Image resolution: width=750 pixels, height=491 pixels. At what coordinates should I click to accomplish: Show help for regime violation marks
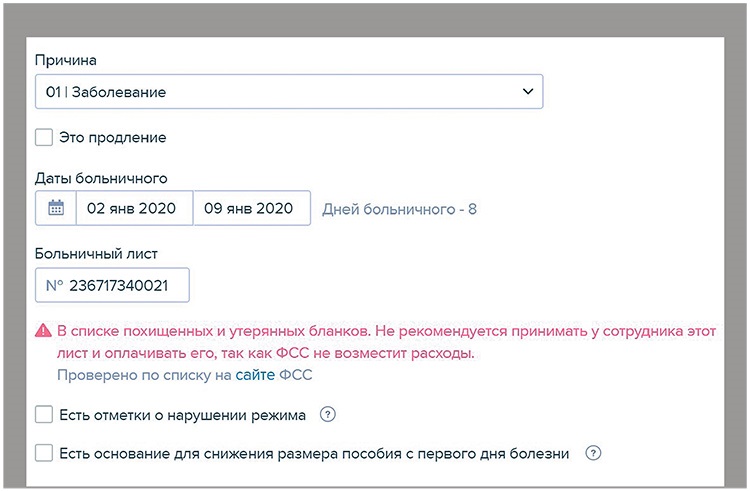click(x=326, y=414)
